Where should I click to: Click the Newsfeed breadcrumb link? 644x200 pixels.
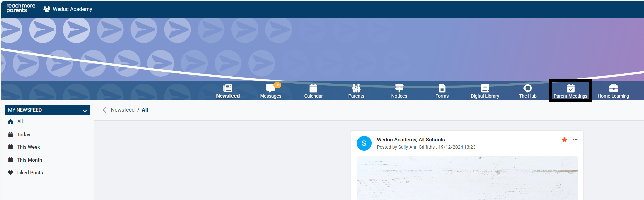click(x=123, y=110)
